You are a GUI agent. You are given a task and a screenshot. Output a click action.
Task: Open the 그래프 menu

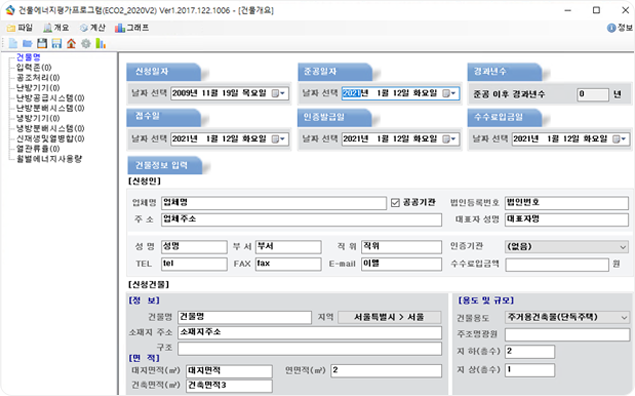132,28
